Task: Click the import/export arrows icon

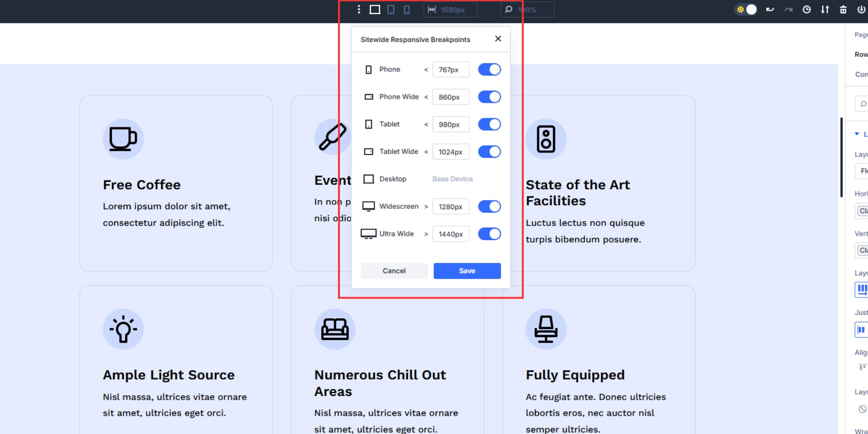Action: coord(825,9)
